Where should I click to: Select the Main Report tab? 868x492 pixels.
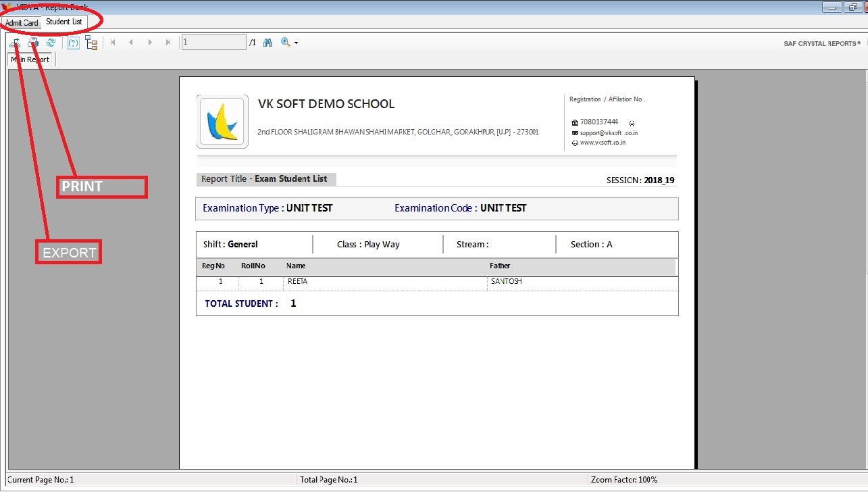pos(30,59)
